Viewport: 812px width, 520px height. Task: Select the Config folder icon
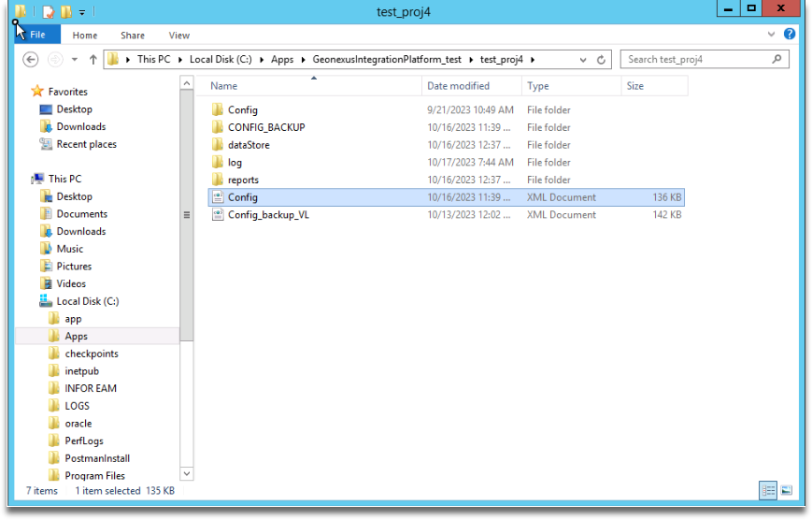[x=218, y=110]
